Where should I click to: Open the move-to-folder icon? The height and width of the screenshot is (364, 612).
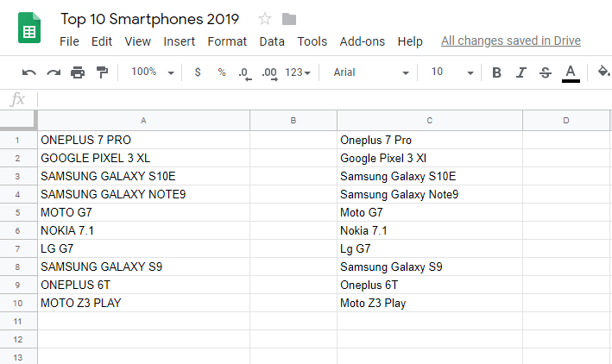(x=289, y=19)
